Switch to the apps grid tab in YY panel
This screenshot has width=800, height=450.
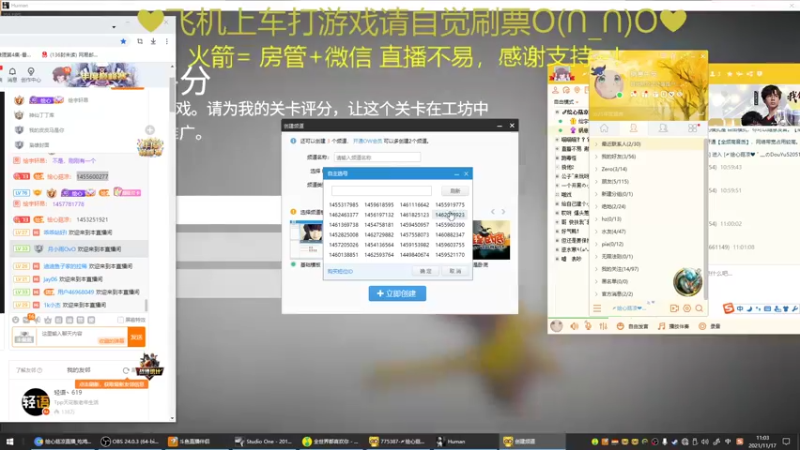point(692,128)
